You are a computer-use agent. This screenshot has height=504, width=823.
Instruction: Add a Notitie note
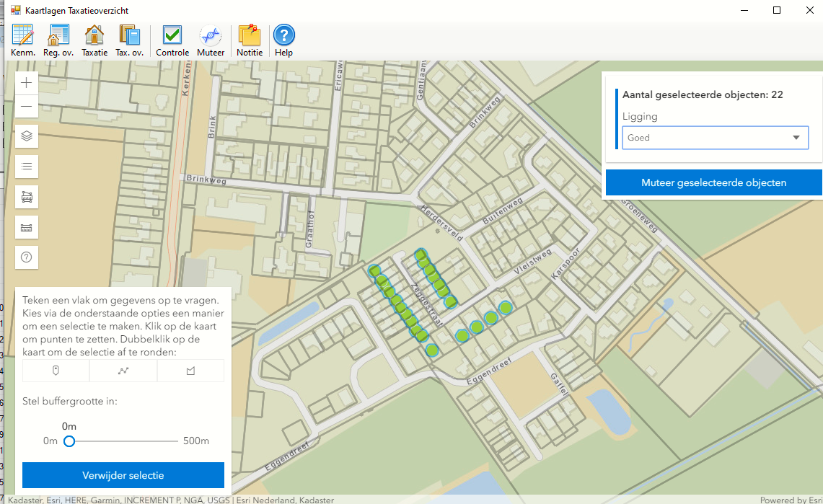coord(250,40)
